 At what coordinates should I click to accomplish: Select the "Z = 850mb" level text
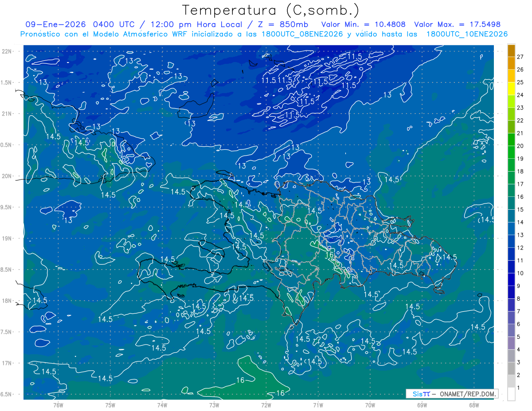pyautogui.click(x=283, y=24)
